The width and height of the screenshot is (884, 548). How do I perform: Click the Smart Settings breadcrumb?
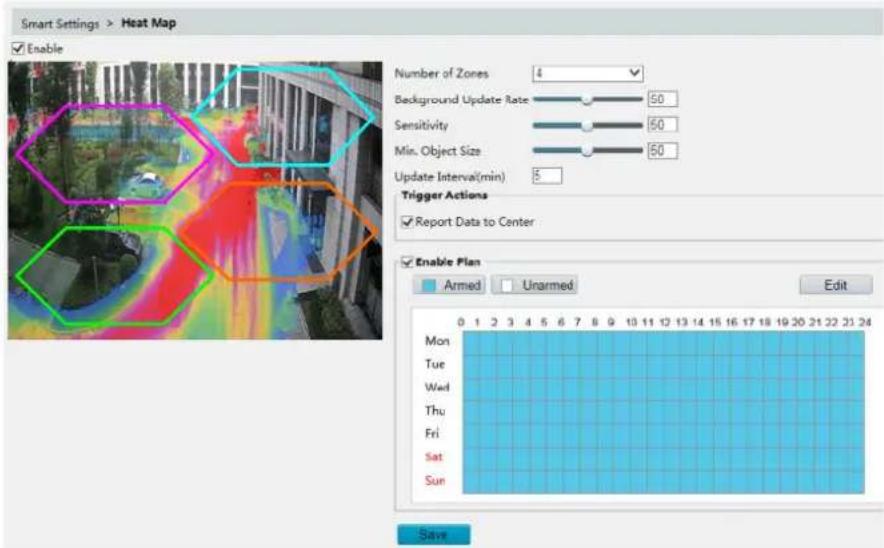point(60,24)
